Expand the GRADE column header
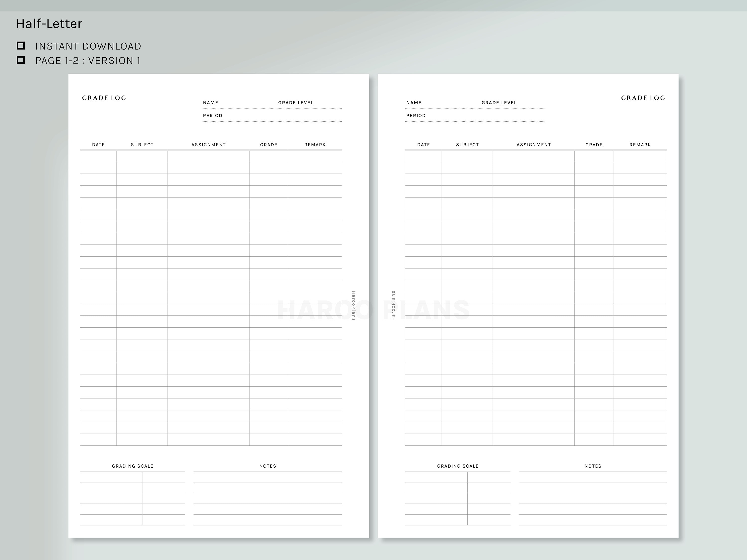 pos(268,144)
